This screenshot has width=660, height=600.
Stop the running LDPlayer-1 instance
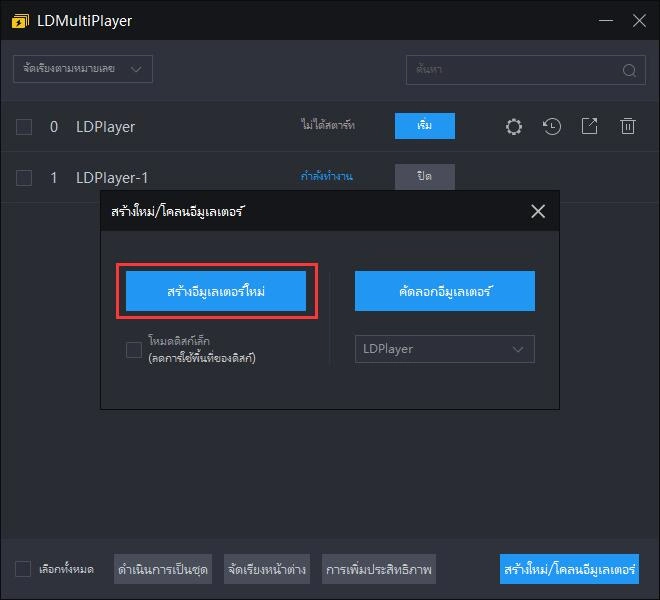[425, 177]
